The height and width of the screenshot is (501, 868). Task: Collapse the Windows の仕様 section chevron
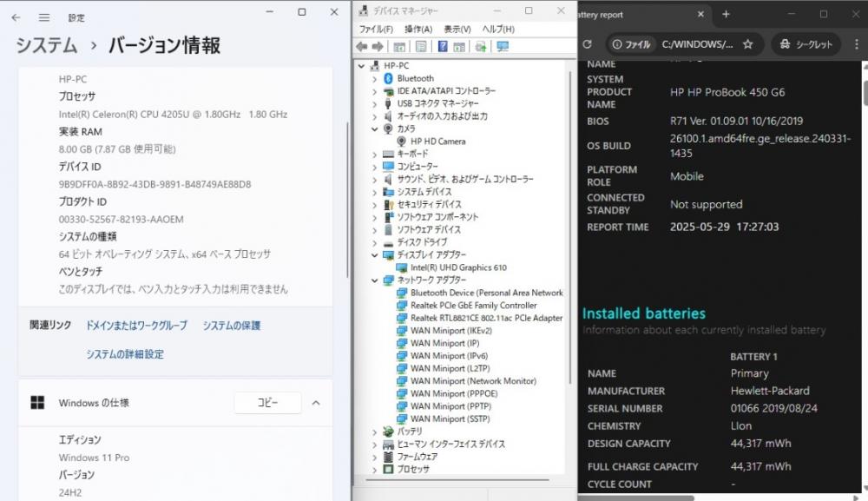tap(316, 403)
